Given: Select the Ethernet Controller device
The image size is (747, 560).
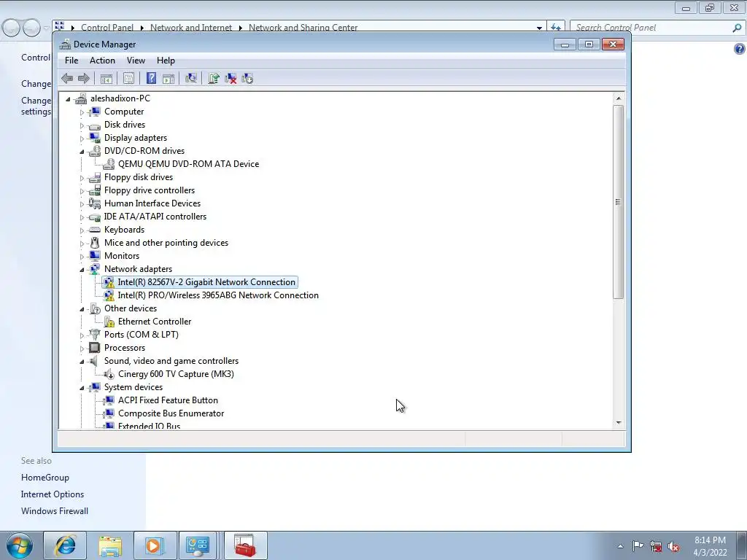Looking at the screenshot, I should point(155,322).
